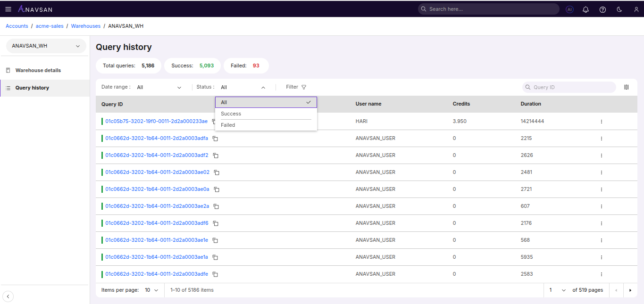The height and width of the screenshot is (304, 644).
Task: Click the acme-sales breadcrumb link
Action: (50, 26)
